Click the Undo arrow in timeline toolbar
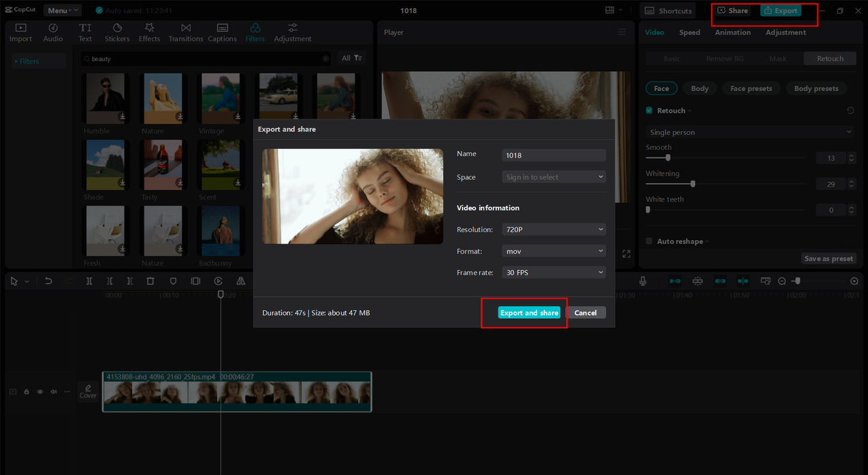 48,281
